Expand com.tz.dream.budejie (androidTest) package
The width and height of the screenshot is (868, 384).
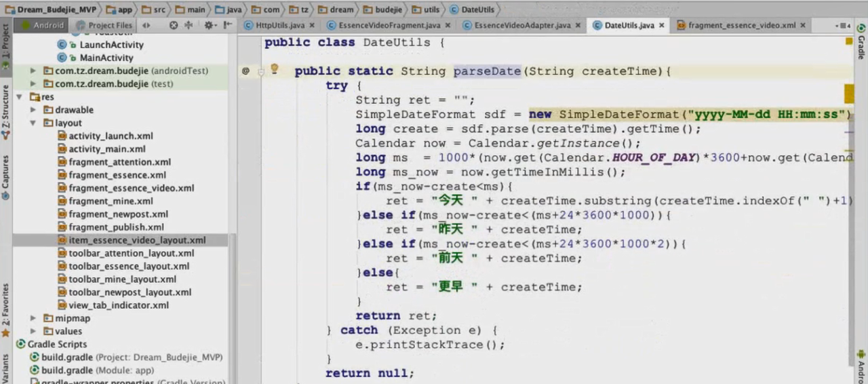tap(33, 71)
